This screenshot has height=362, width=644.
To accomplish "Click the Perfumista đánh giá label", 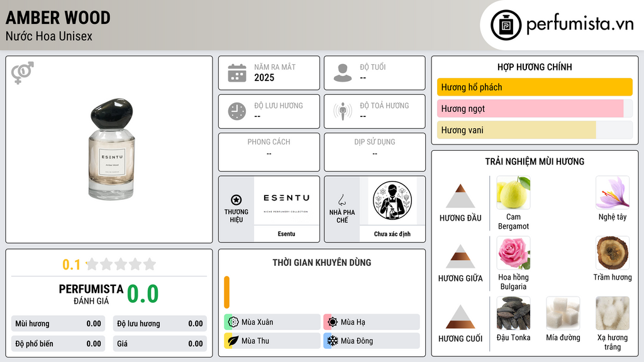I will point(91,294).
